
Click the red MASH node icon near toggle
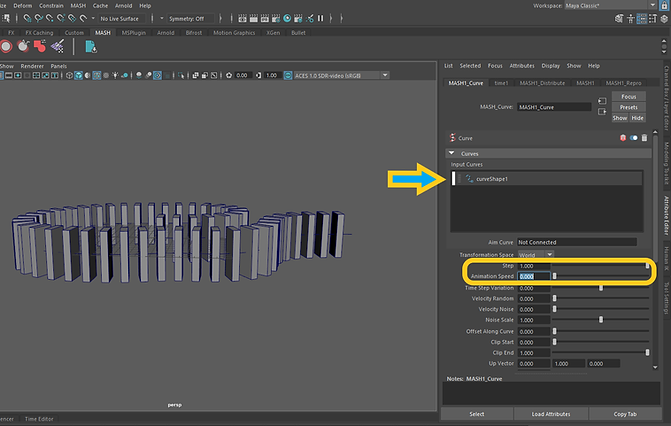coord(623,138)
